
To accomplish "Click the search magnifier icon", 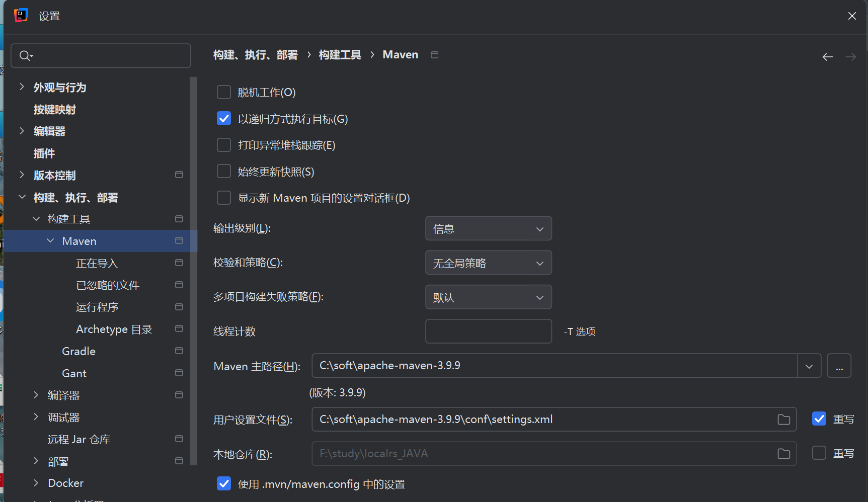I will pos(25,56).
